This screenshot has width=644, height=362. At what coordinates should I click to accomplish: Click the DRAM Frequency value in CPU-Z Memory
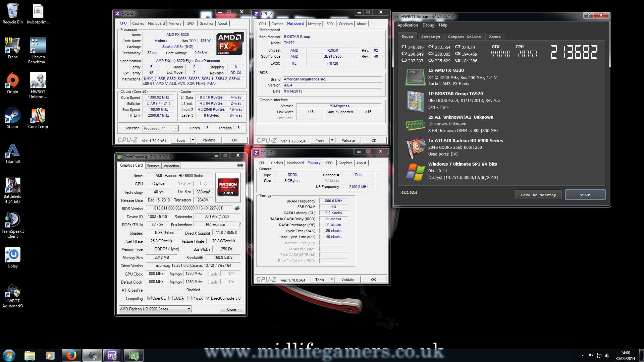tap(333, 201)
